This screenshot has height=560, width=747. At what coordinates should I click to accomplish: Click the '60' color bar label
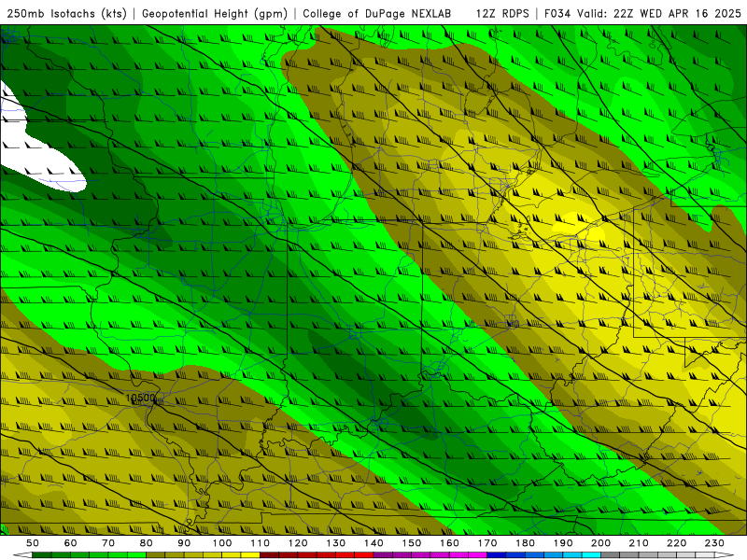click(71, 543)
